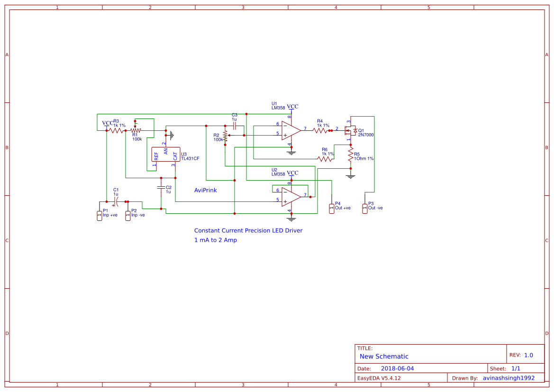Click the AviPrink label text
Viewport: 554px width, 392px height.
205,190
